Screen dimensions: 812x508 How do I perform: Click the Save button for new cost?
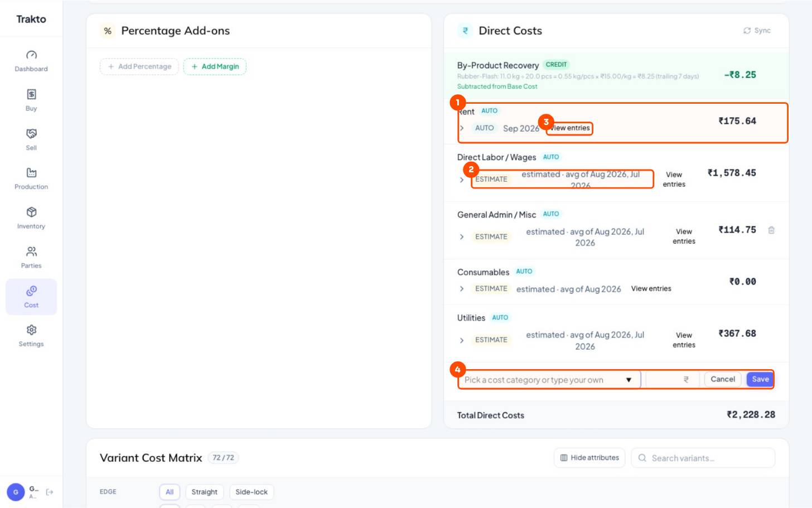pos(760,379)
